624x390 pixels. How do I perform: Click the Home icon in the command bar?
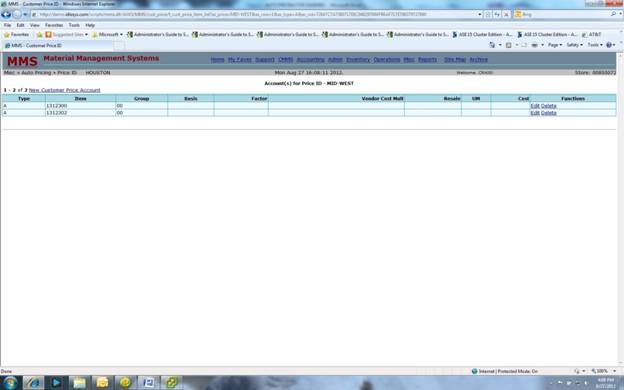pos(492,45)
